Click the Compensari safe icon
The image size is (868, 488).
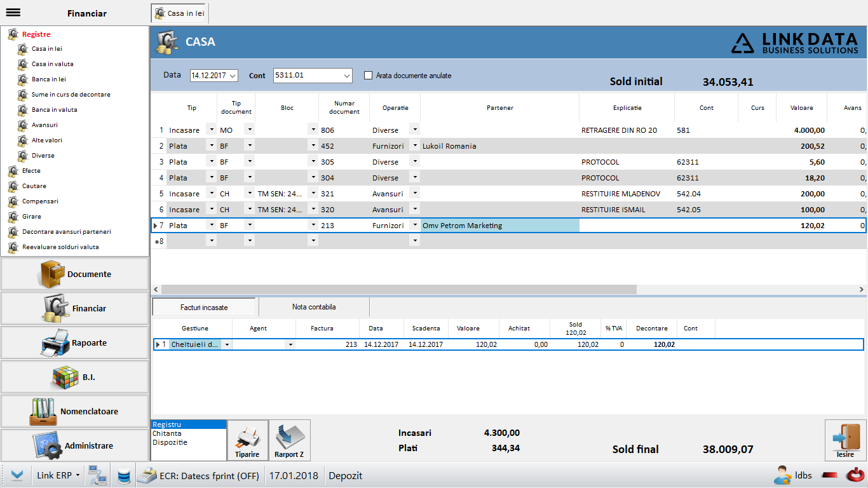tap(13, 201)
